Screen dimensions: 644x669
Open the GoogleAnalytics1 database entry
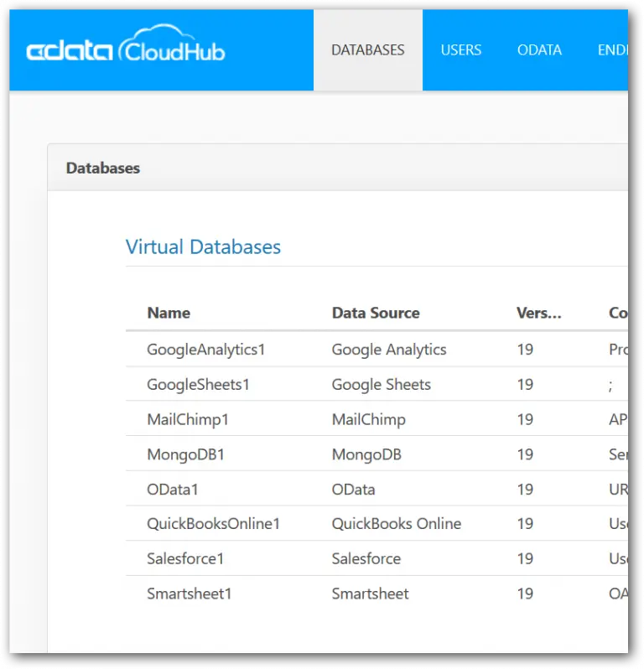(x=205, y=350)
